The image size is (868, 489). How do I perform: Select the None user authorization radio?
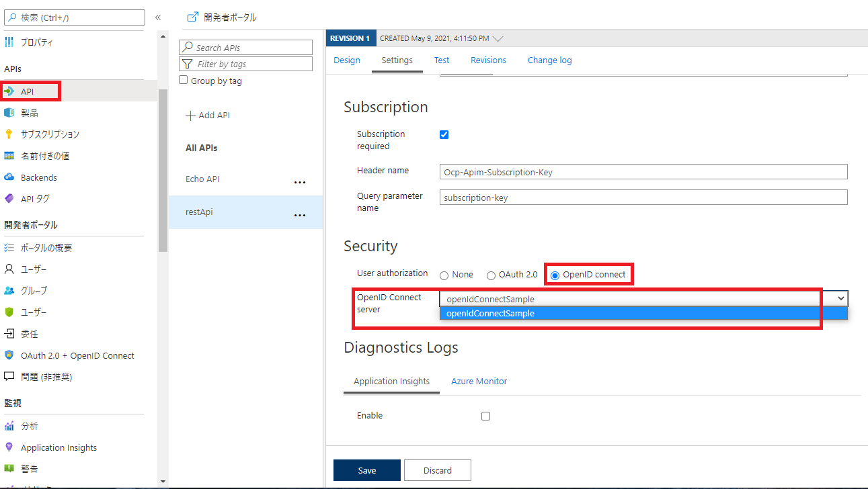[444, 275]
